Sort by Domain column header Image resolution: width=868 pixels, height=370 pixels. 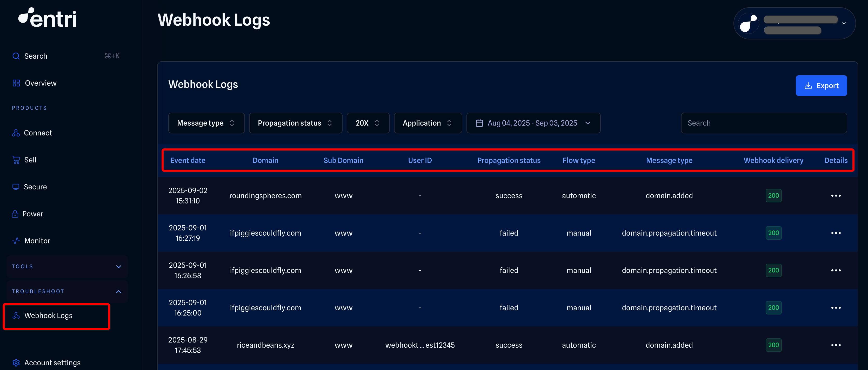[x=265, y=160]
